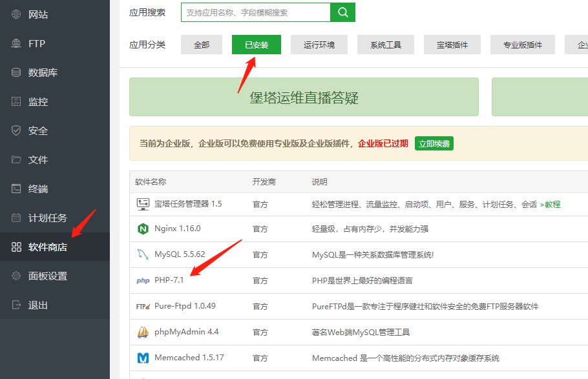This screenshot has width=588, height=379.
Task: Click the folder icon beside 文件
Action: [x=16, y=159]
